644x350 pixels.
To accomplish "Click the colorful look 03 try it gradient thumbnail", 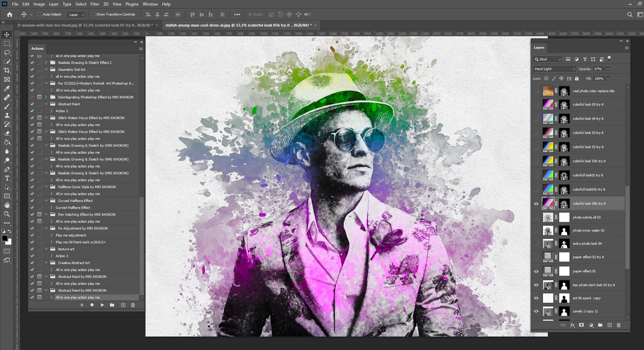I will (548, 133).
